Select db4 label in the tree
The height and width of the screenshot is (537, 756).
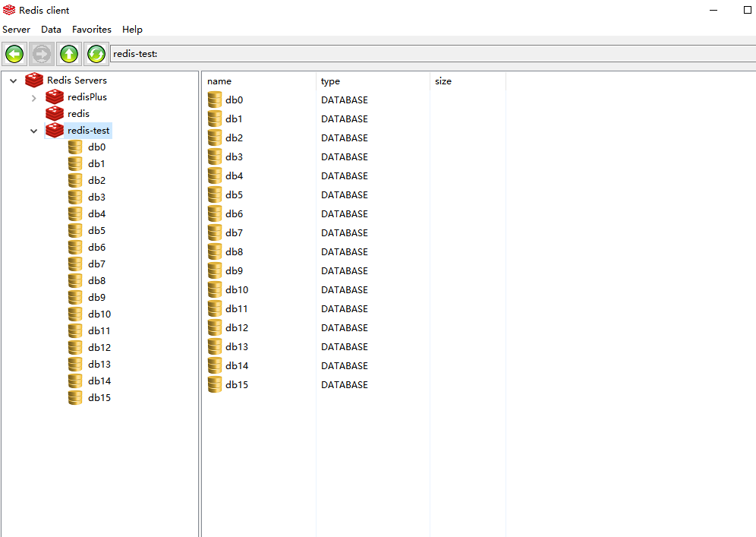97,213
